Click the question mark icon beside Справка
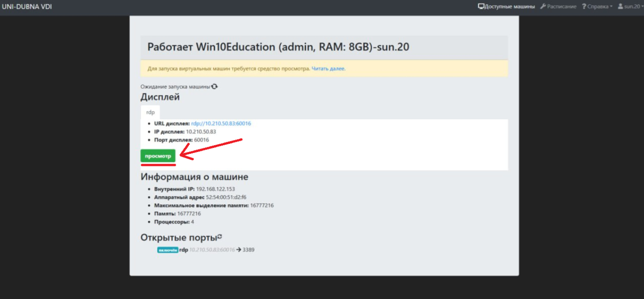 coord(584,6)
